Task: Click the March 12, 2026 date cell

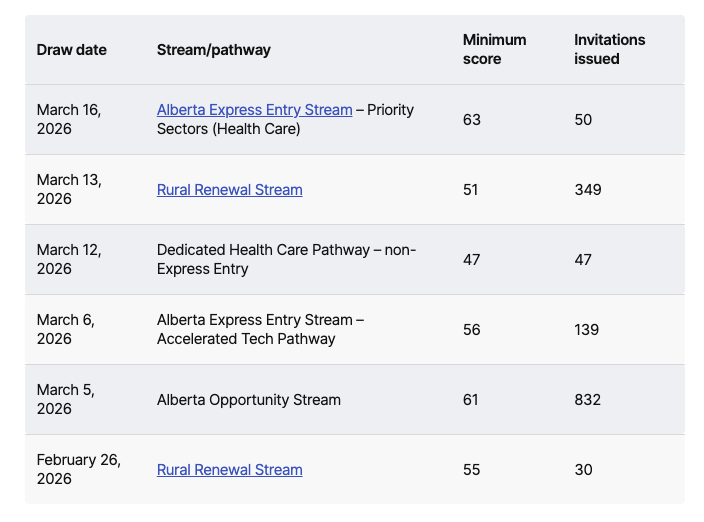Action: click(x=69, y=259)
